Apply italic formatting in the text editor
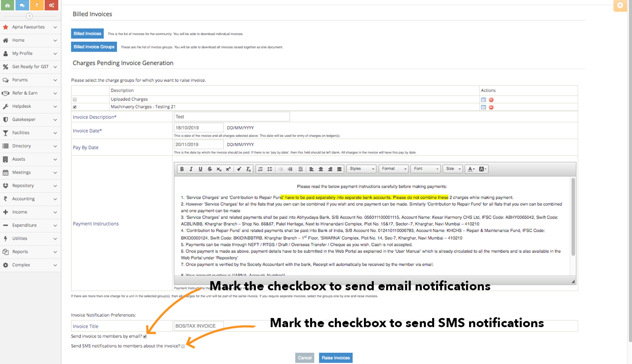This screenshot has width=632, height=364. click(x=191, y=169)
